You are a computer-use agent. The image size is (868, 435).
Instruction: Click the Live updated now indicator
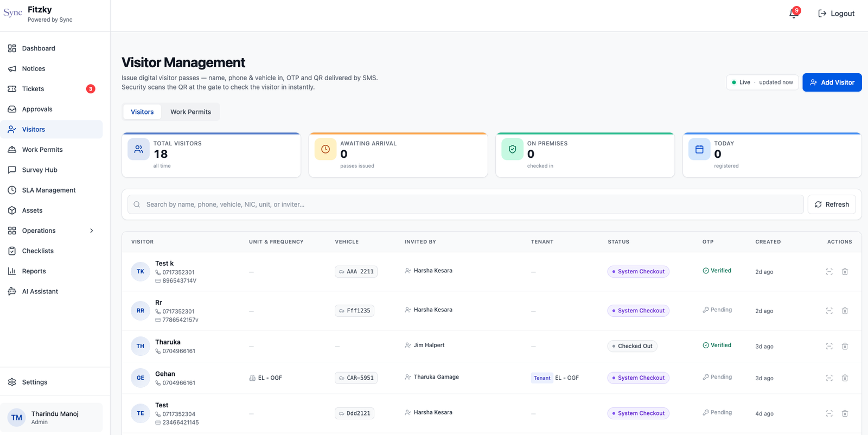point(762,82)
